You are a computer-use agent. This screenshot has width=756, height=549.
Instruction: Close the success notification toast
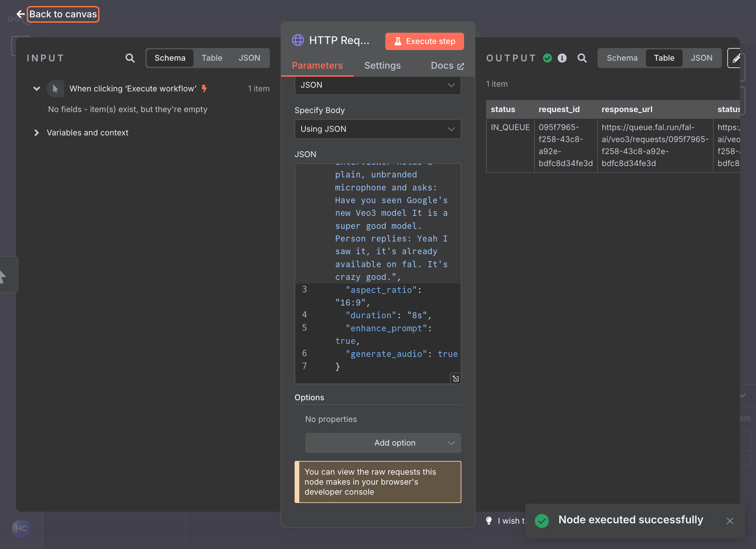pyautogui.click(x=730, y=521)
